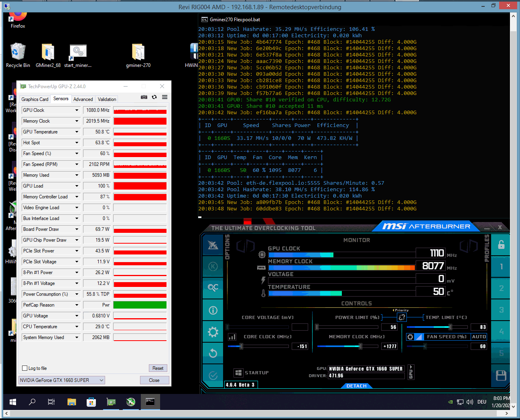
Task: Open fan speed user-defined settings gear
Action: (x=410, y=337)
